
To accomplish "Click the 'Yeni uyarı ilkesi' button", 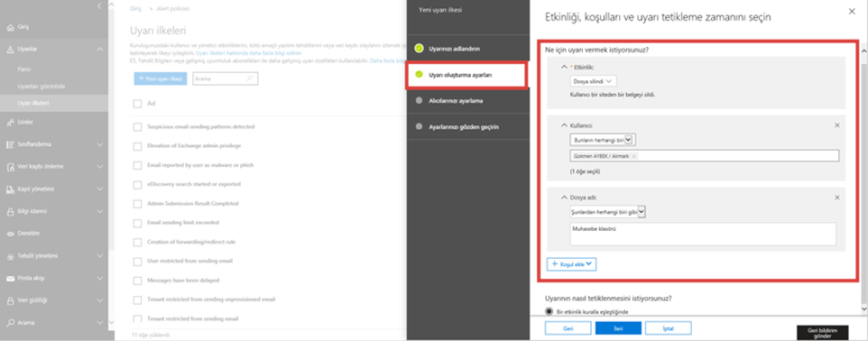I will pyautogui.click(x=161, y=79).
